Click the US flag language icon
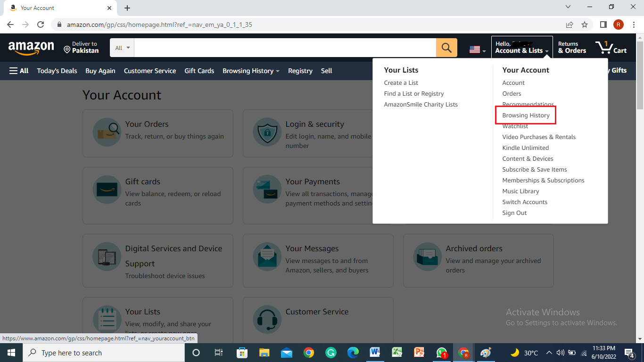The width and height of the screenshot is (644, 362). click(475, 50)
